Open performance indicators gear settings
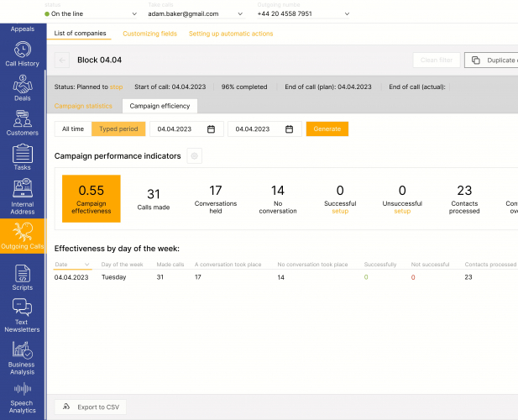The width and height of the screenshot is (518, 420). [x=194, y=155]
